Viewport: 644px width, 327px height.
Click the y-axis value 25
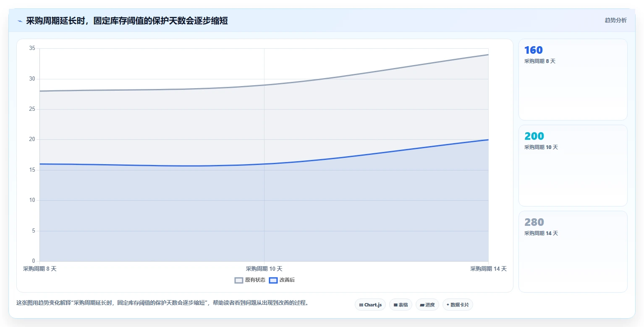point(32,109)
